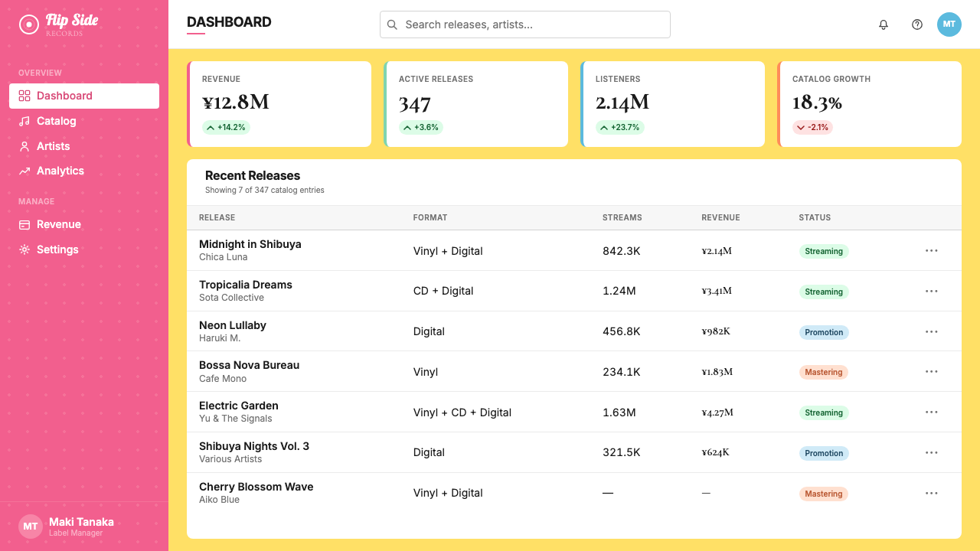Image resolution: width=980 pixels, height=551 pixels.
Task: Open more options for Midnight in Shibuya
Action: [932, 251]
